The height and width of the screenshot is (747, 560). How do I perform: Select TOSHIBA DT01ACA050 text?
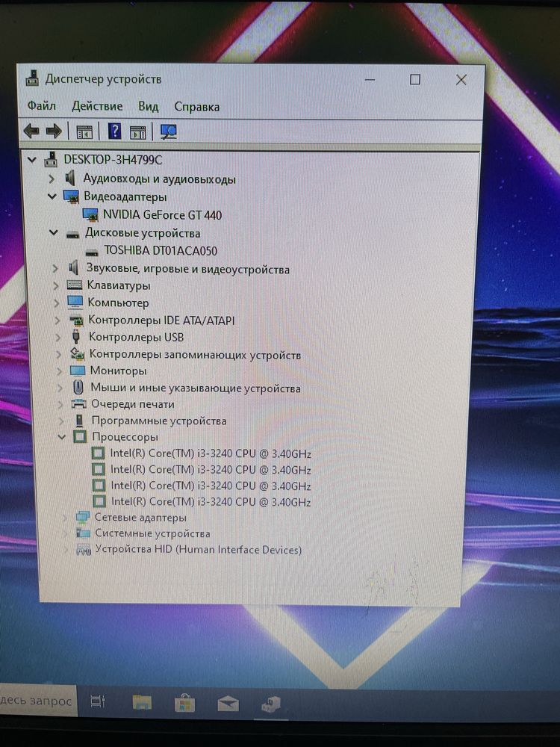tap(161, 250)
